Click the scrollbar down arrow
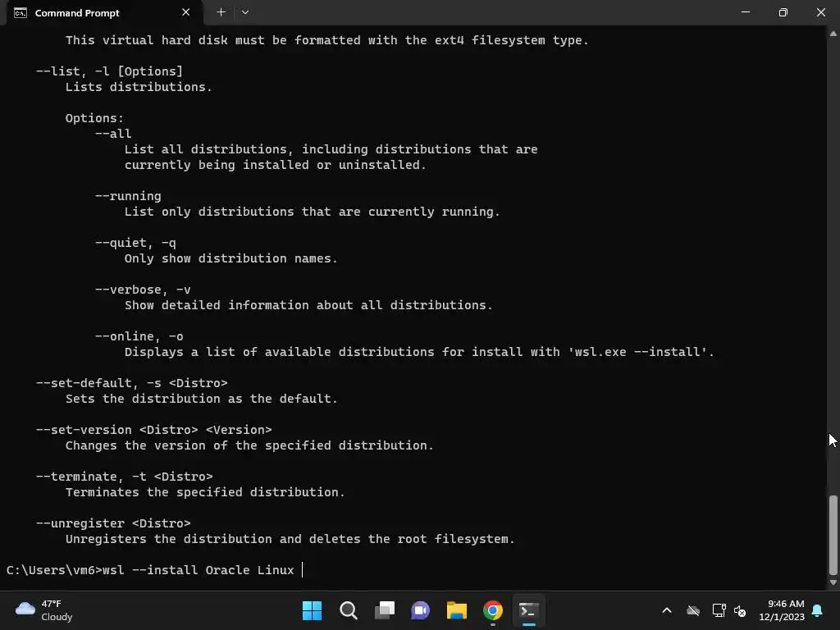This screenshot has height=630, width=840. click(833, 582)
